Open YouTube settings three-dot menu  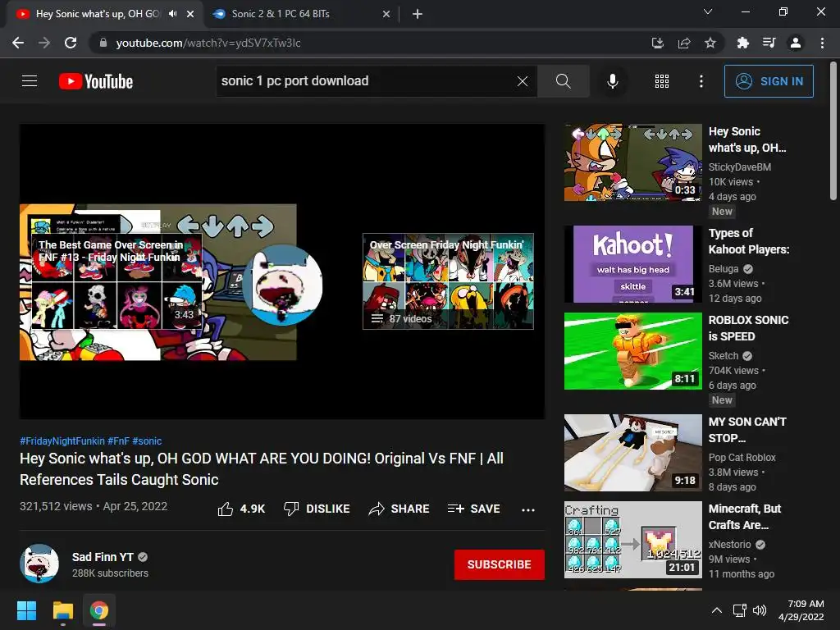click(x=701, y=81)
